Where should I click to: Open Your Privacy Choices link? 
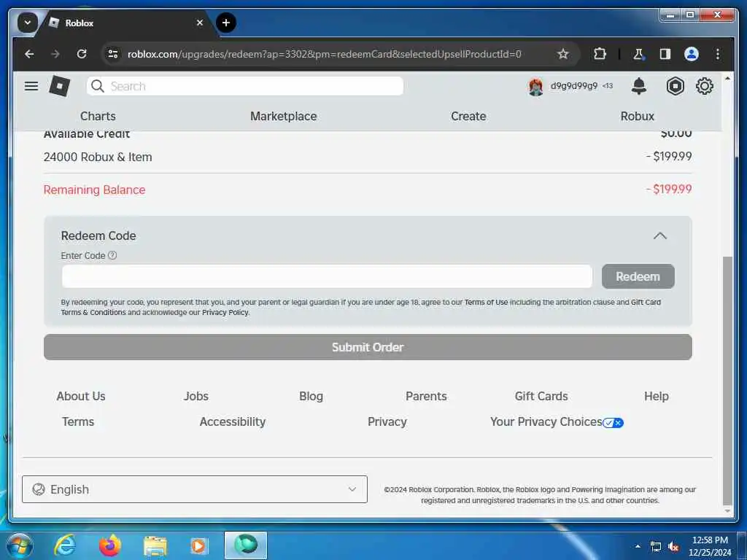coord(557,422)
